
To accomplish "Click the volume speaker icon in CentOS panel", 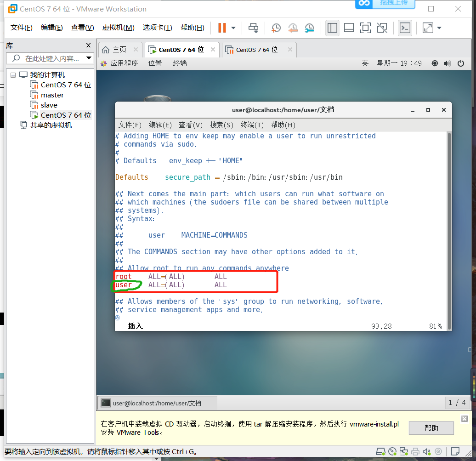I will coord(448,63).
